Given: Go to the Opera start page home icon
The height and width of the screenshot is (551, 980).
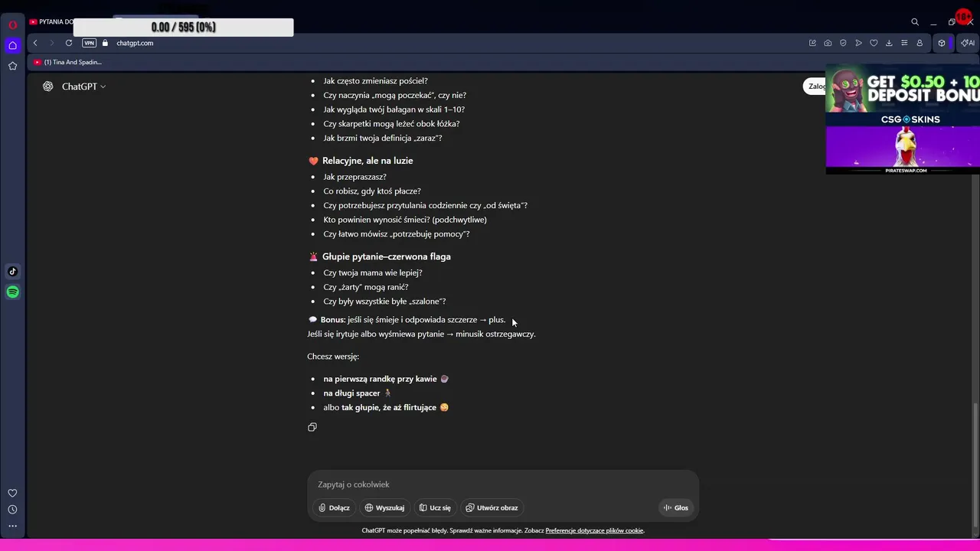Looking at the screenshot, I should pos(12,45).
